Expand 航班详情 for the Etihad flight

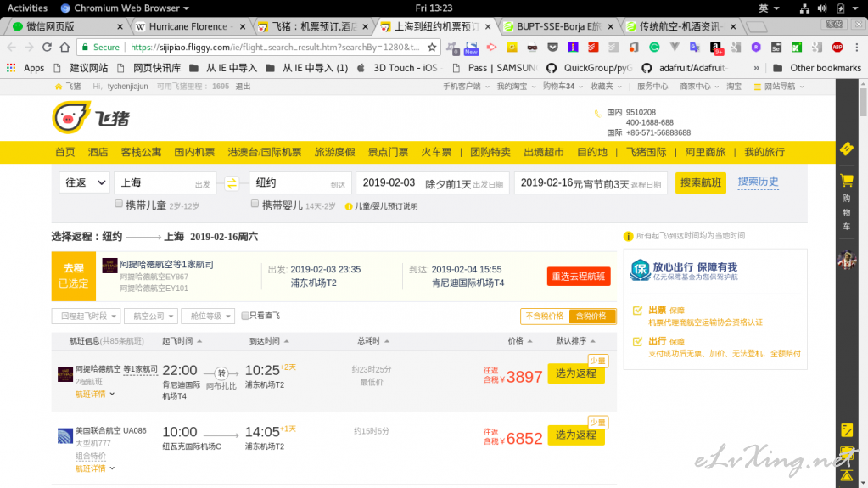(95, 395)
